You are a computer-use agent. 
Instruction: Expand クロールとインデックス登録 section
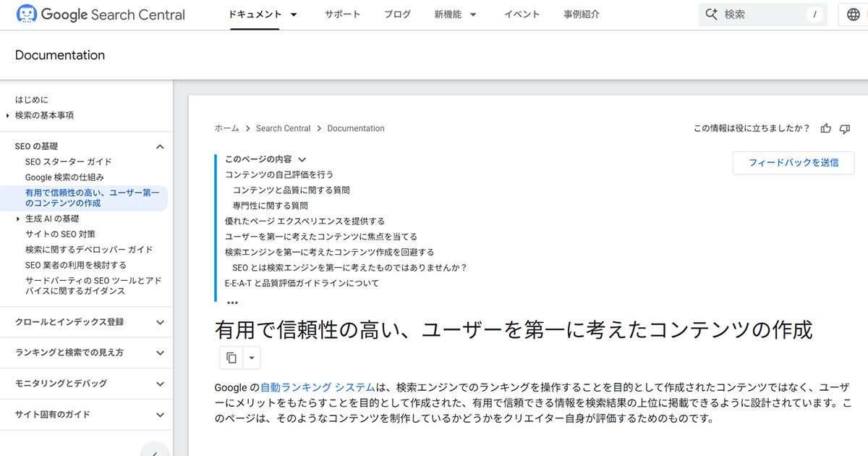click(x=160, y=322)
